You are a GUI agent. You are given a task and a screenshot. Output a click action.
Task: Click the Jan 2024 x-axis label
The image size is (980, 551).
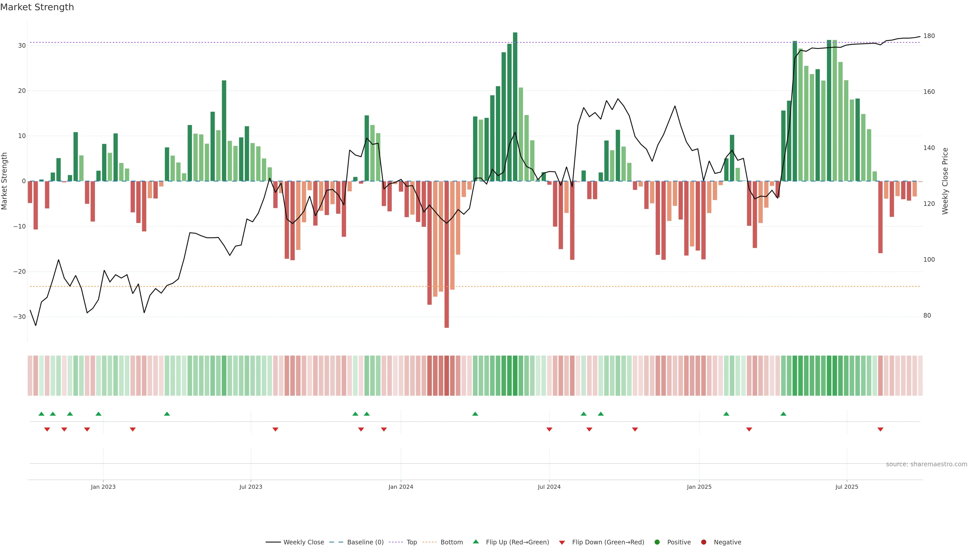[401, 487]
